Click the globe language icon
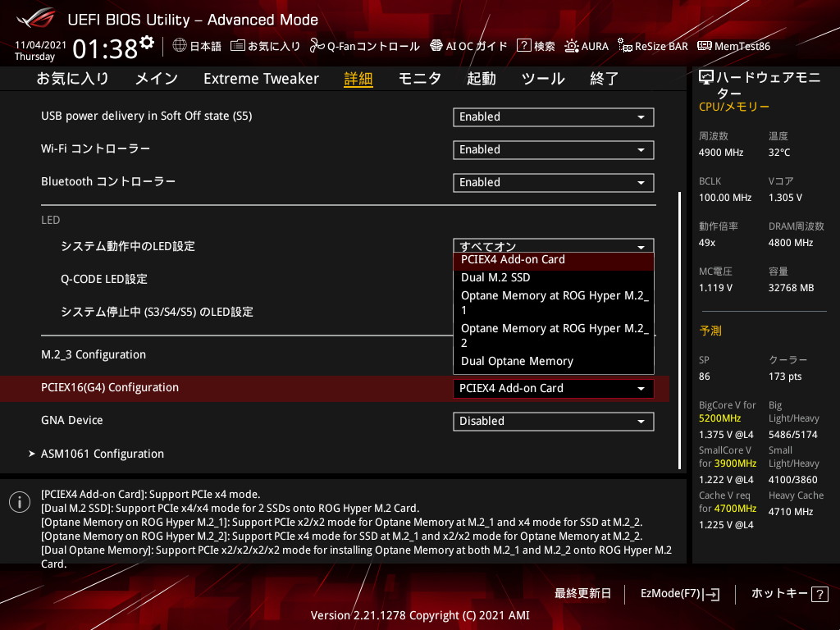Screen dimensions: 840x630 coord(180,46)
